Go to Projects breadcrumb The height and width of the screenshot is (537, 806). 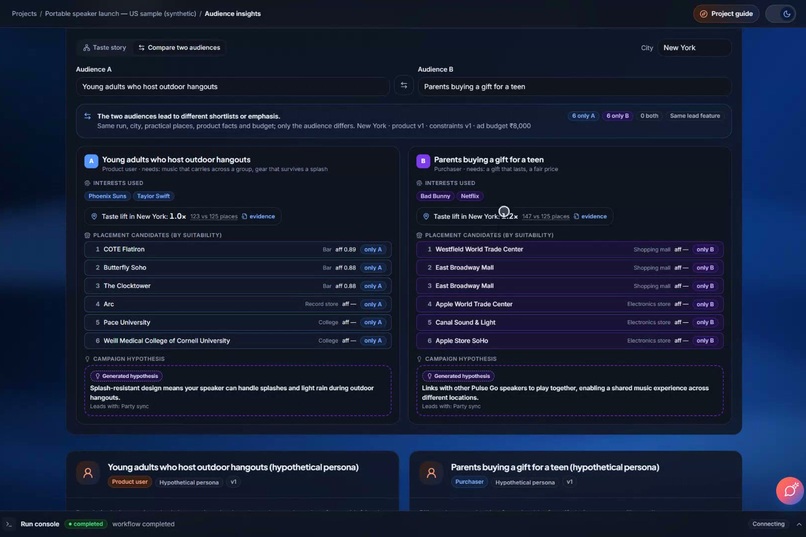24,14
